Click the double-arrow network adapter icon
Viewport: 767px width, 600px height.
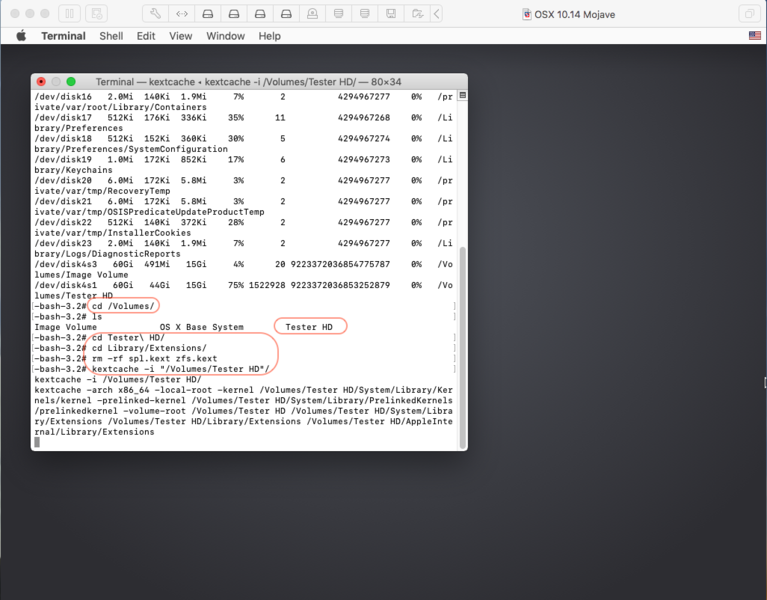(181, 14)
